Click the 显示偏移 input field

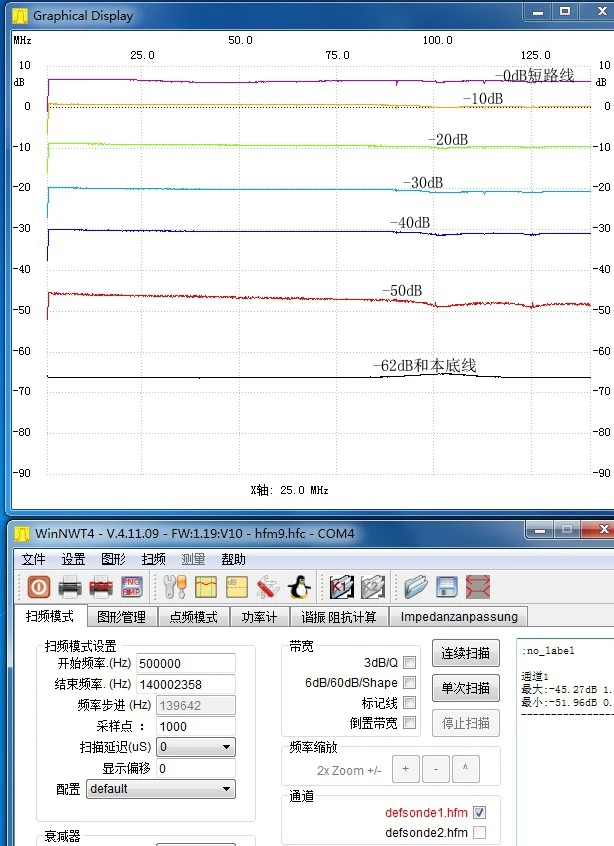pos(196,768)
